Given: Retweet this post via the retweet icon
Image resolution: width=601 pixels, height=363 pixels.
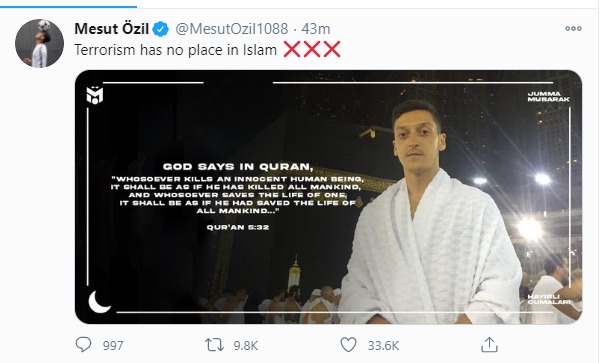Looking at the screenshot, I should pos(214,345).
